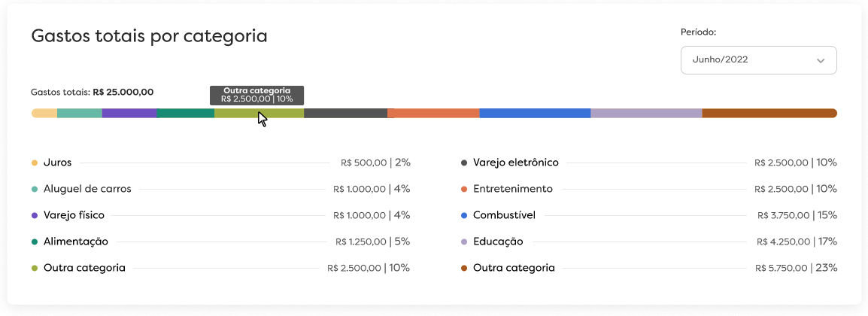Click the orange Entretenimento bar segment

click(435, 114)
